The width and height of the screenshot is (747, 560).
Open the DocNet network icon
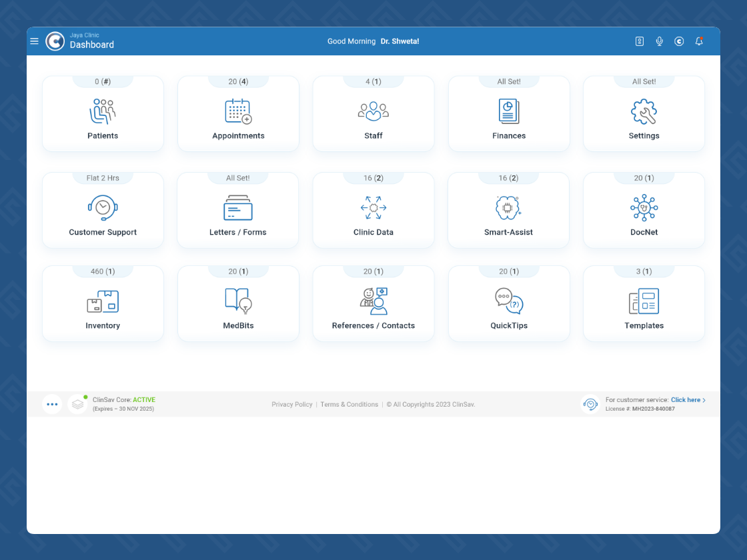point(644,207)
